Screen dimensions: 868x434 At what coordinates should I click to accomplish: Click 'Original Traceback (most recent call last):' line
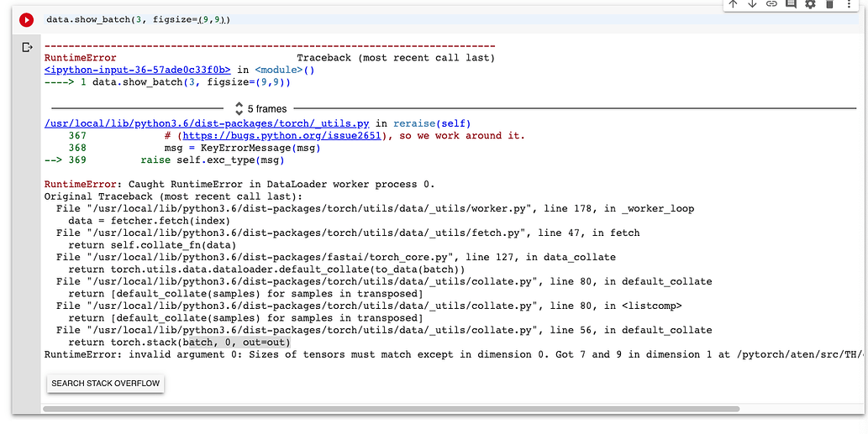coord(173,196)
